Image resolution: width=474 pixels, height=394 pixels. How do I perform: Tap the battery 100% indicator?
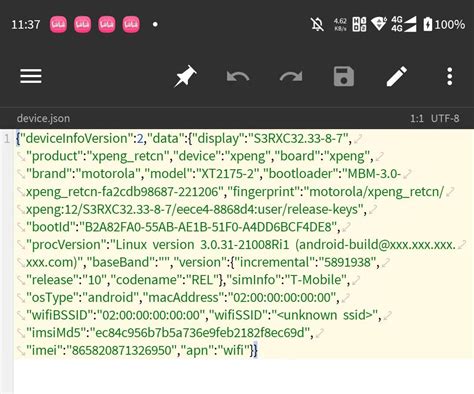point(444,24)
